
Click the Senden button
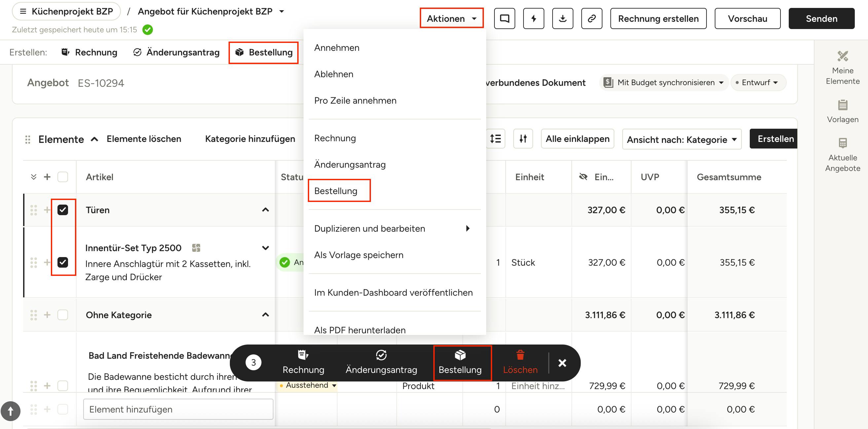coord(821,18)
